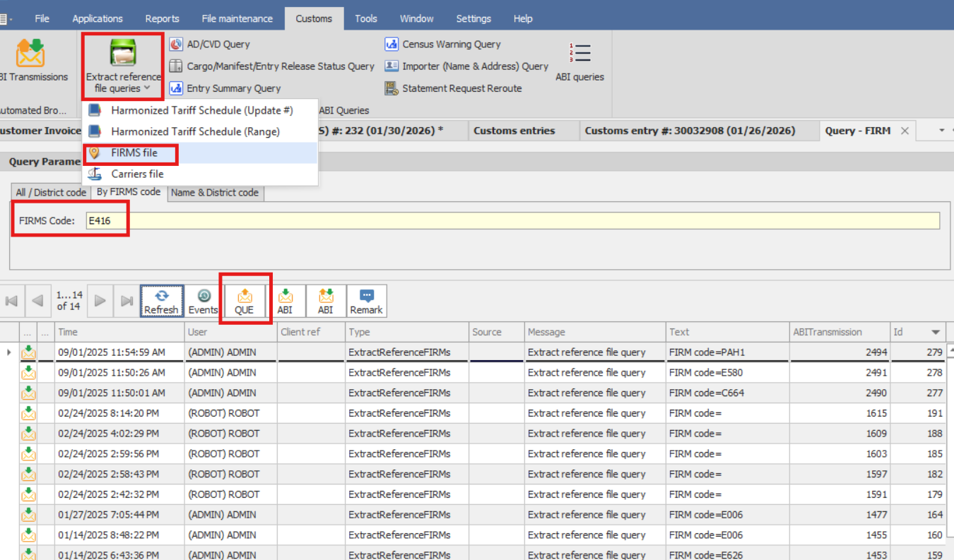Image resolution: width=954 pixels, height=560 pixels.
Task: Open the Census Warning Query
Action: coord(451,44)
